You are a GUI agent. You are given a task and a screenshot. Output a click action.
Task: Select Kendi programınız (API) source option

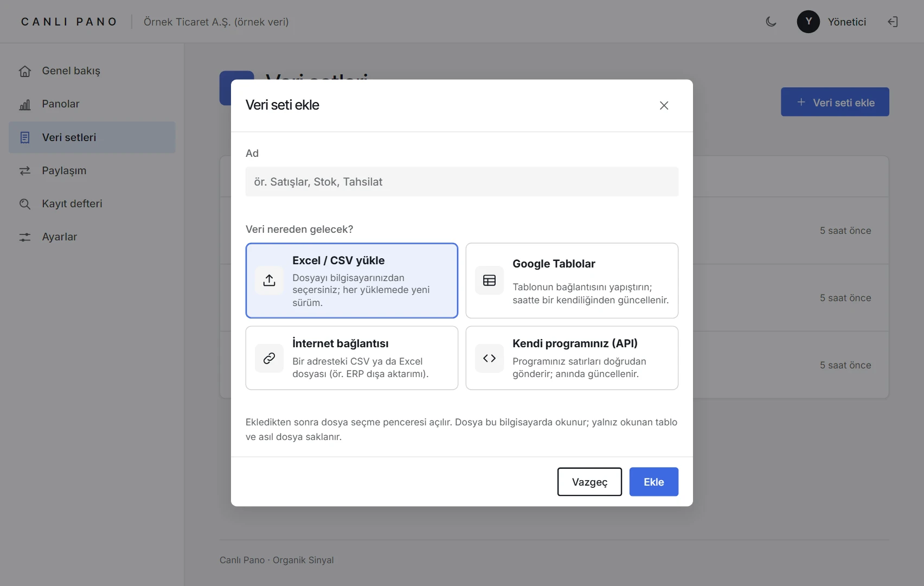pyautogui.click(x=572, y=358)
